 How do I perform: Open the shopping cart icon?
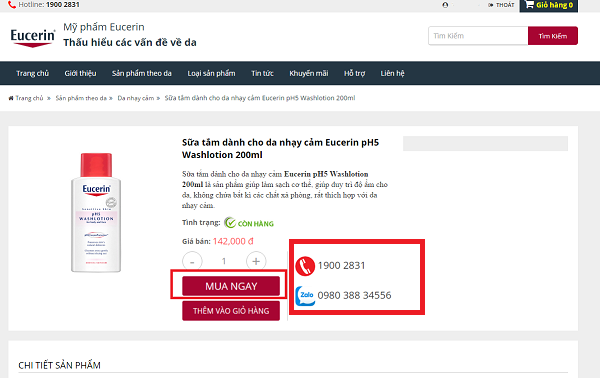click(529, 5)
